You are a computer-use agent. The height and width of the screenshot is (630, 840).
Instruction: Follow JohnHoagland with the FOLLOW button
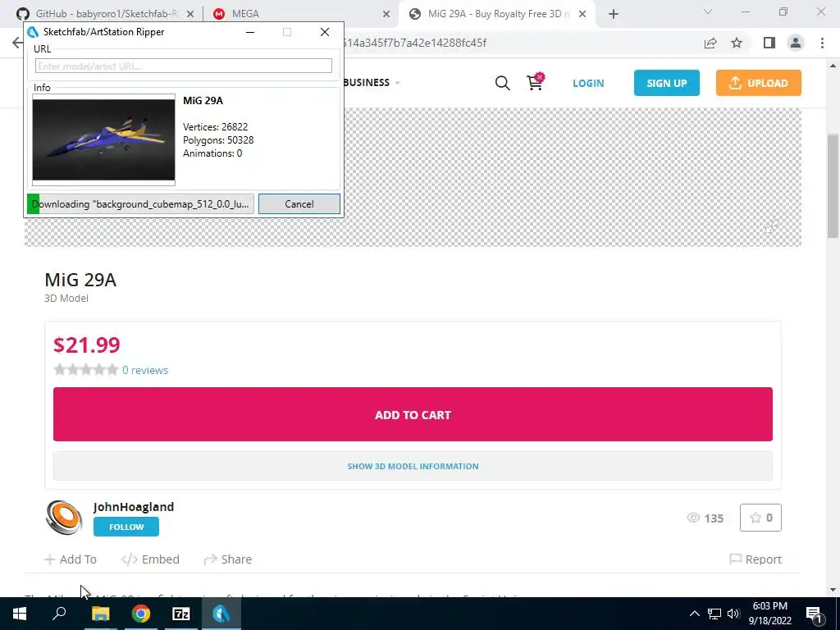pos(126,527)
